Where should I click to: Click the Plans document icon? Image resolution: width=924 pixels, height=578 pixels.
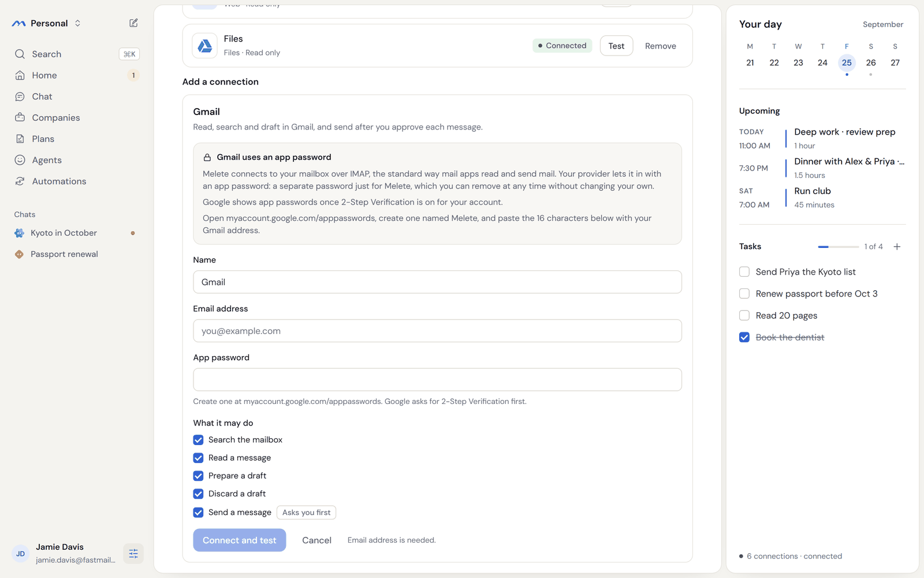point(20,139)
